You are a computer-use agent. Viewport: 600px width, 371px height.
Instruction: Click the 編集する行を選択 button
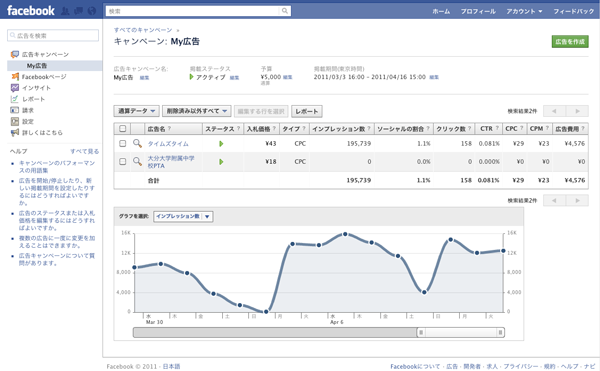point(261,111)
